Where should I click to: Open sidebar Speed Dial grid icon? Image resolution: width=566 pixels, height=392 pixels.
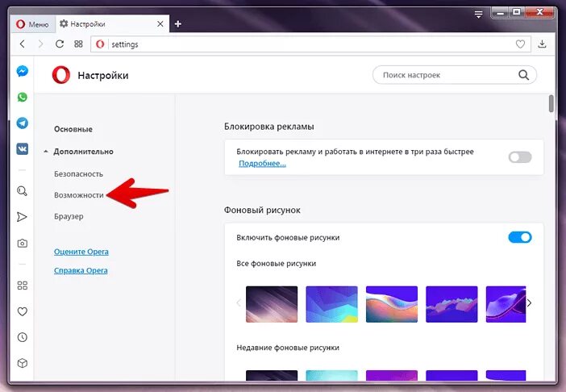point(23,286)
